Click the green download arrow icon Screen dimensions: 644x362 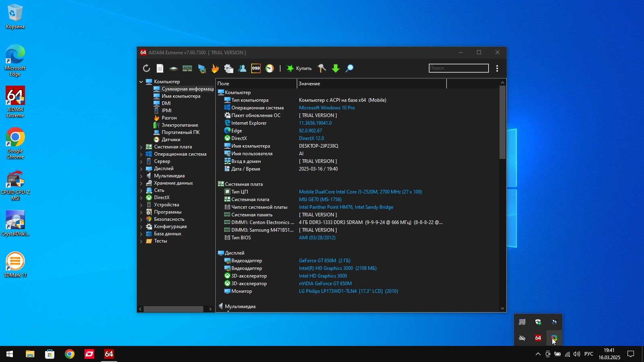pyautogui.click(x=336, y=68)
